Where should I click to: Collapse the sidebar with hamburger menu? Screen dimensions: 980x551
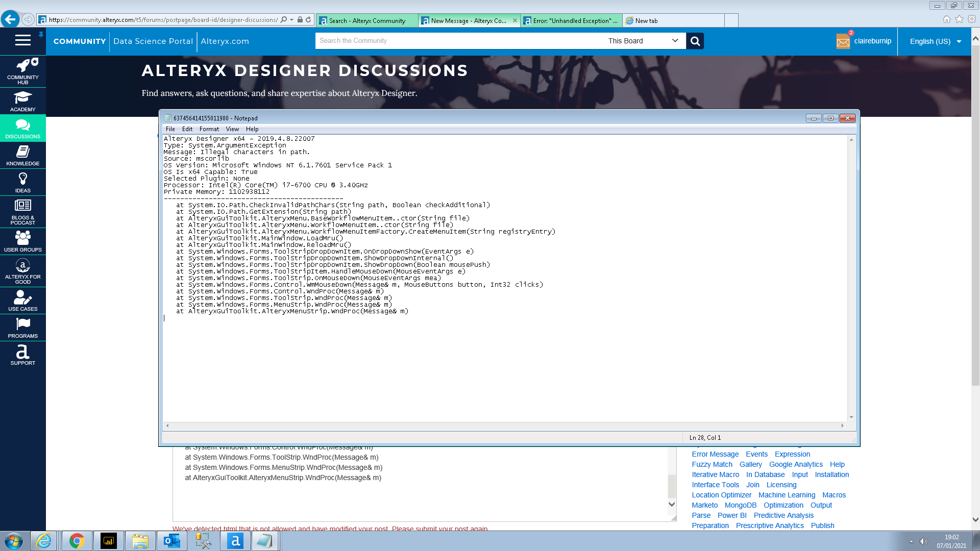click(x=22, y=41)
